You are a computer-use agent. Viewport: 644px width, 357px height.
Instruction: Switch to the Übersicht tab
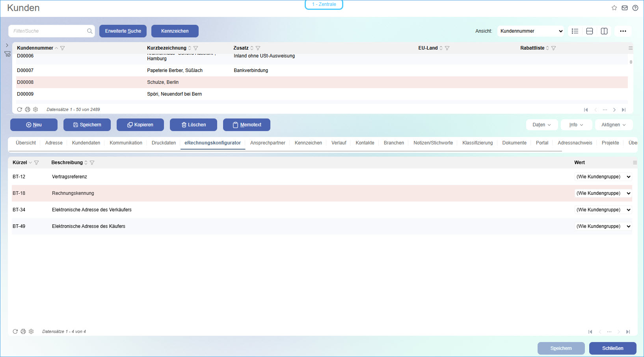(x=26, y=143)
